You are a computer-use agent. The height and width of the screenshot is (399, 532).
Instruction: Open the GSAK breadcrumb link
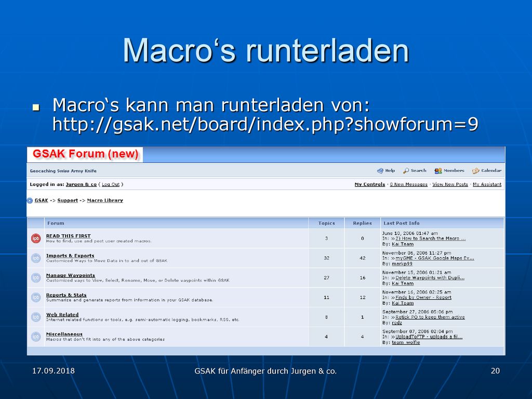(x=42, y=201)
